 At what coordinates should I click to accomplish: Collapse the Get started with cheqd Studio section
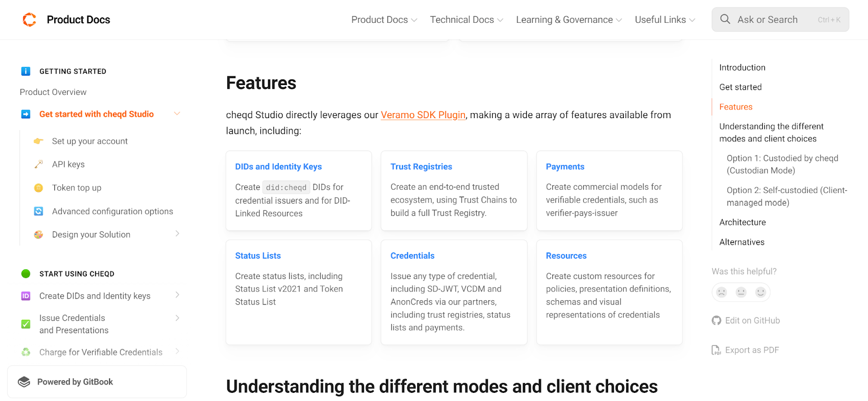pyautogui.click(x=177, y=114)
